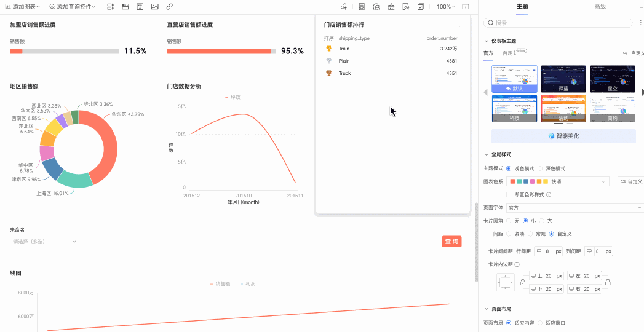Image resolution: width=644 pixels, height=332 pixels.
Task: Apply the 深蓝 theme thumbnail
Action: click(x=563, y=79)
